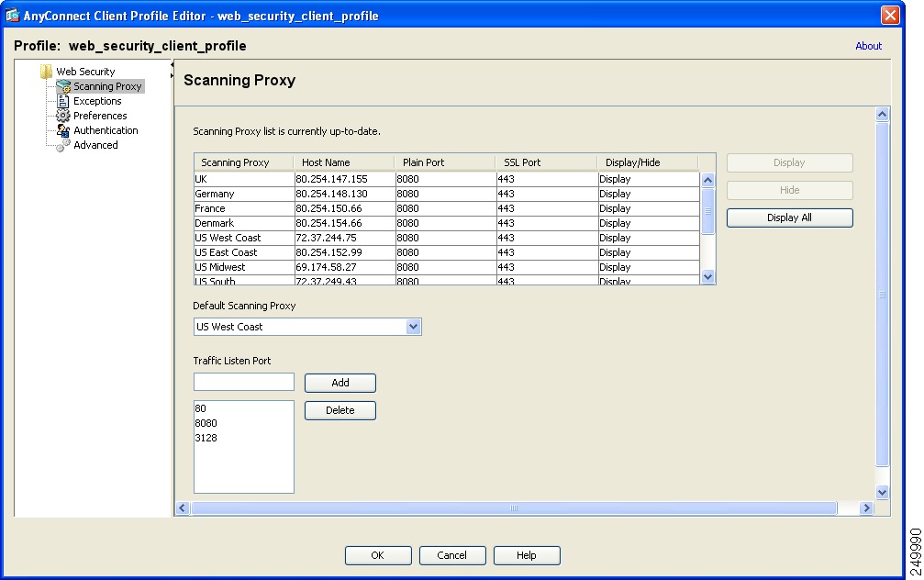This screenshot has width=924, height=580.
Task: Click the Hide button
Action: click(x=790, y=190)
